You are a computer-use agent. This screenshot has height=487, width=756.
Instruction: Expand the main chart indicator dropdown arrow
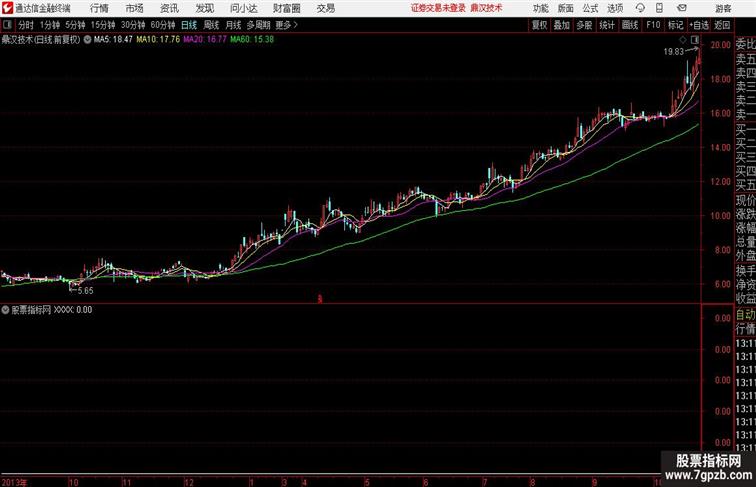click(x=87, y=40)
